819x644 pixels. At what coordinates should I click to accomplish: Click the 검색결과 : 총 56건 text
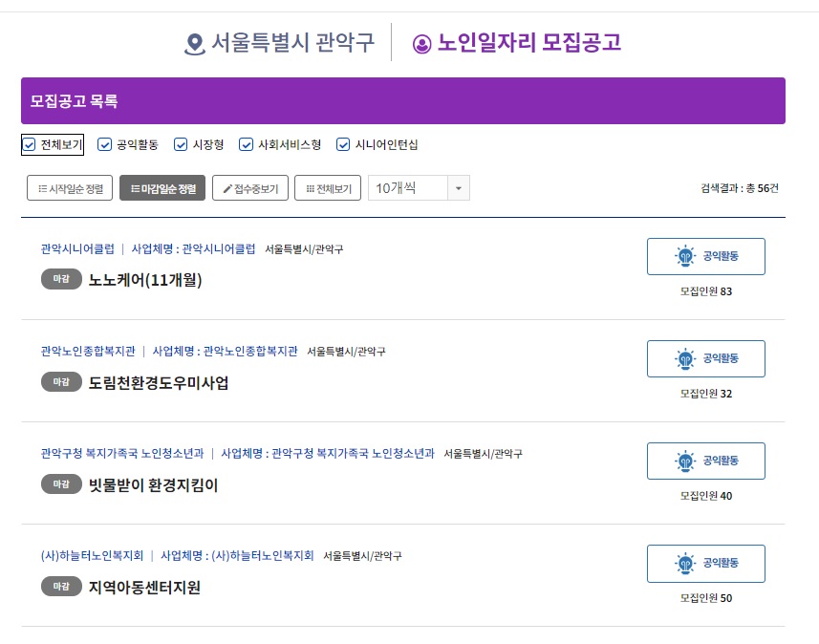tap(739, 188)
